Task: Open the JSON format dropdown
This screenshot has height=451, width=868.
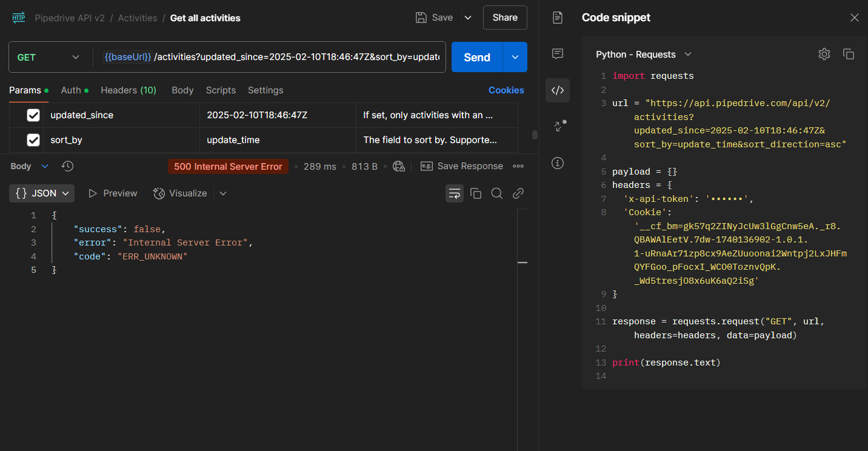Action: pyautogui.click(x=42, y=193)
